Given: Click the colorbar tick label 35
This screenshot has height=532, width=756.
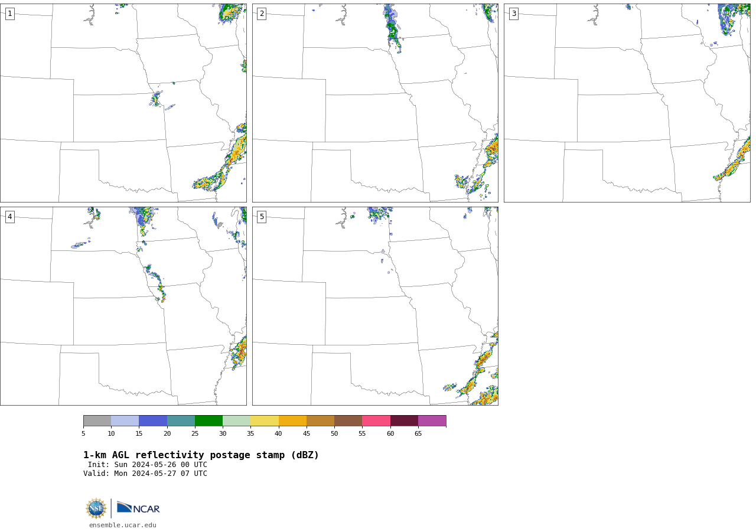Looking at the screenshot, I should click(x=250, y=434).
